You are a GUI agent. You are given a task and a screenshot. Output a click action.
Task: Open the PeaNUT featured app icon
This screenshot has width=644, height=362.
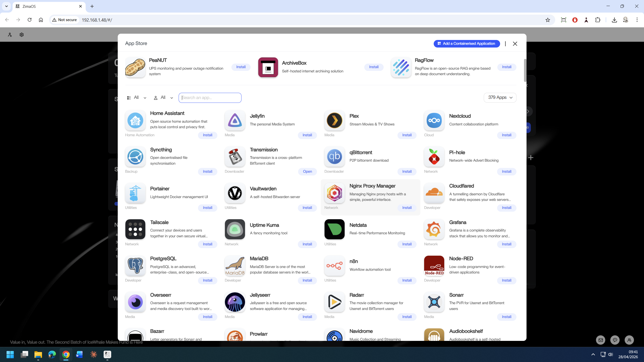(135, 67)
